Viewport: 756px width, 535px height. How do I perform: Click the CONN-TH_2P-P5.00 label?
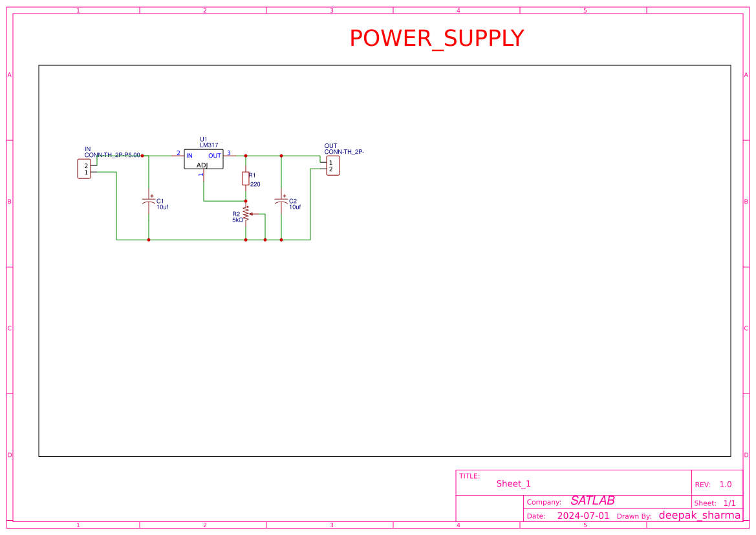coord(113,154)
